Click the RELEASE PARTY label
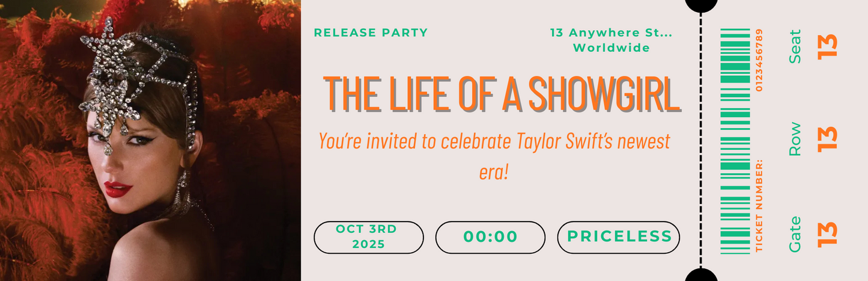868x281 pixels. [x=371, y=32]
